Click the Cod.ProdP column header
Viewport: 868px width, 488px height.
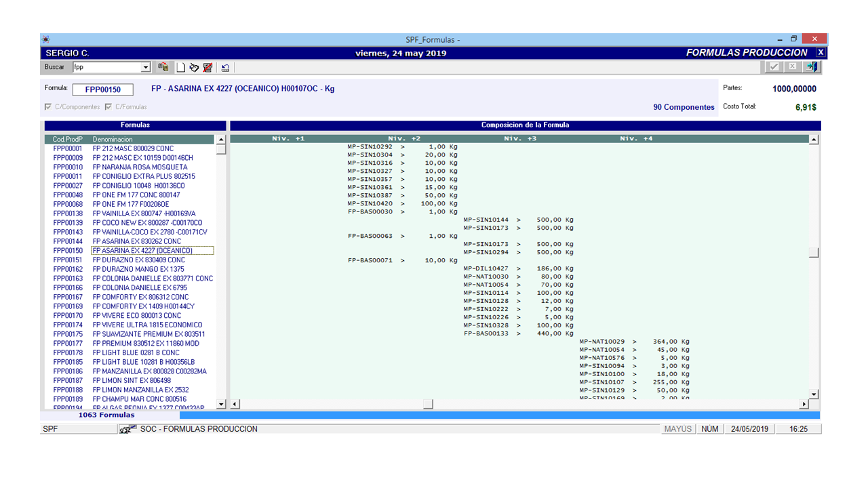coord(67,139)
